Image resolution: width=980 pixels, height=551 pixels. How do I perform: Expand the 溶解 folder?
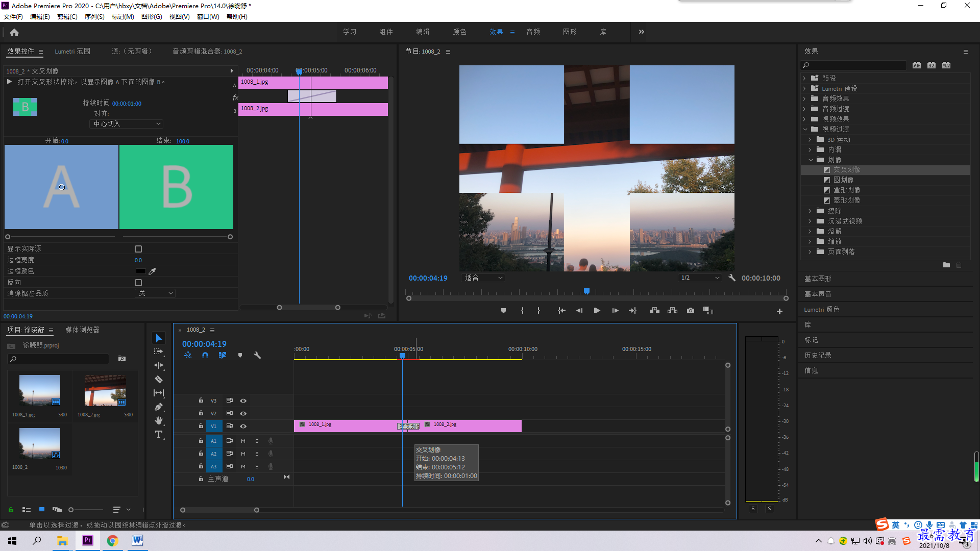coord(810,231)
